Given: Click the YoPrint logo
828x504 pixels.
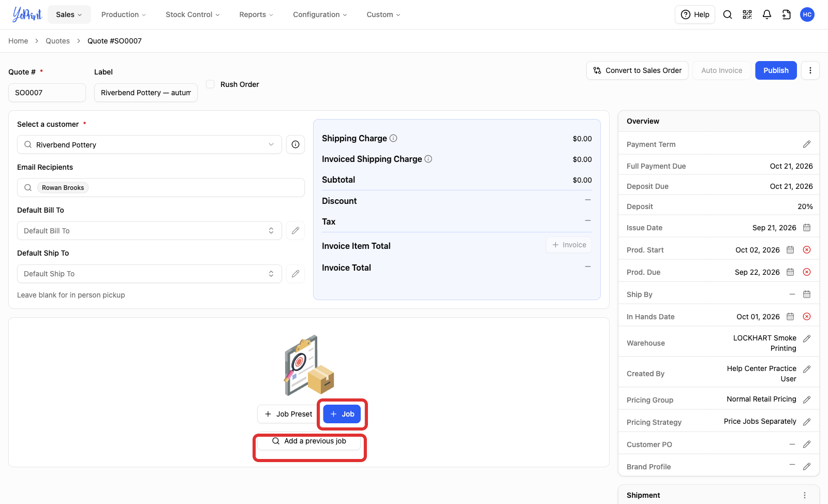Looking at the screenshot, I should 27,14.
